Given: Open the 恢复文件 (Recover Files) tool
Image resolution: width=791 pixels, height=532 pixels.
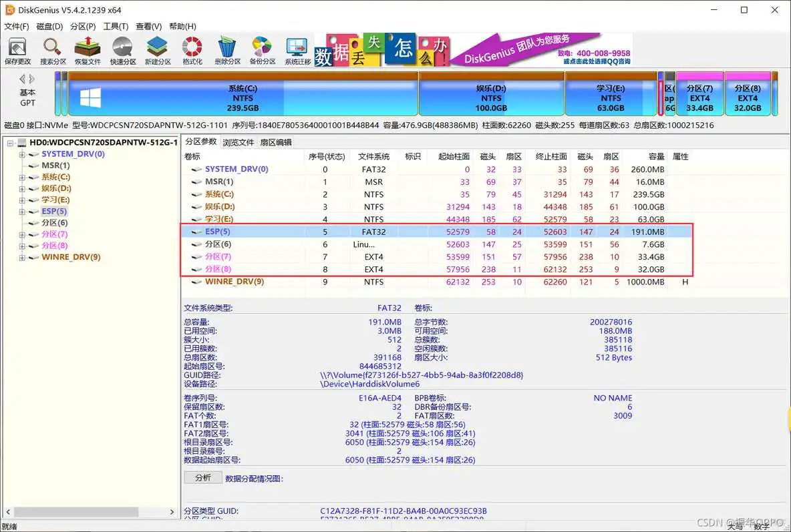Looking at the screenshot, I should click(87, 49).
